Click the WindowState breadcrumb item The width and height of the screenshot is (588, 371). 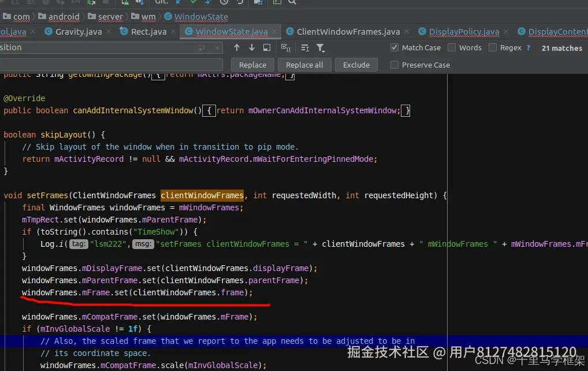click(201, 17)
